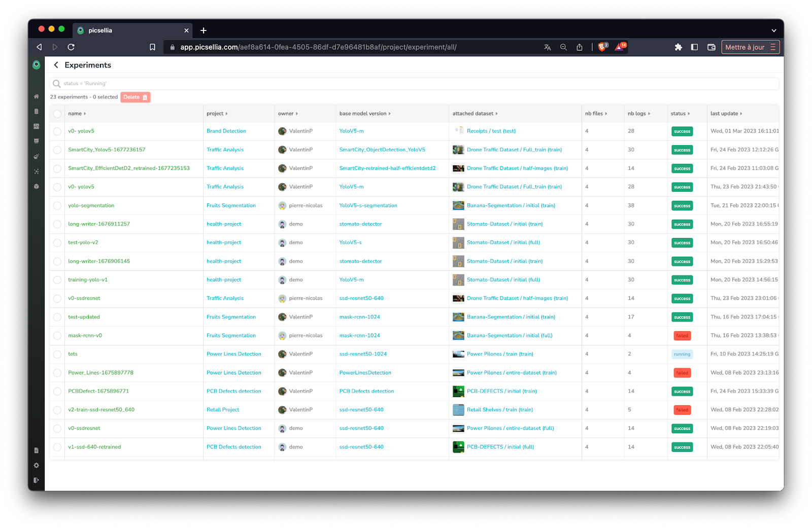Click the Retail Shelves dataset thumbnail

(x=458, y=410)
